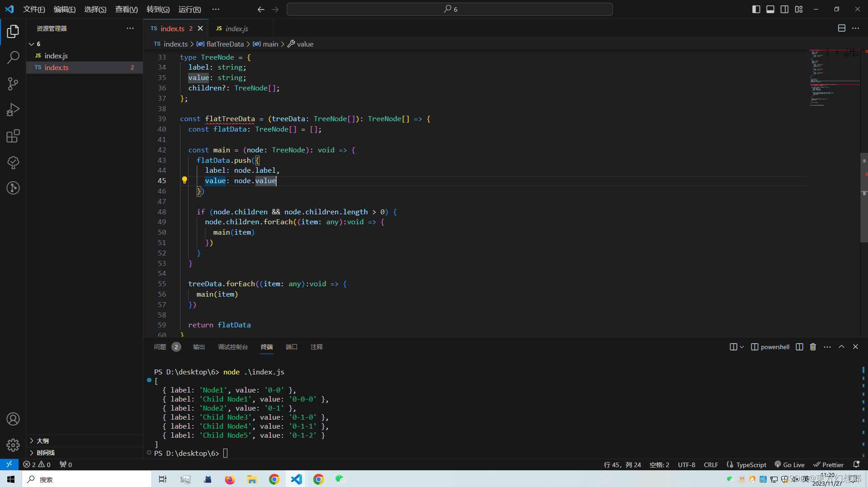This screenshot has height=487, width=868.
Task: Click the lightbulb code action on line 45
Action: pyautogui.click(x=184, y=180)
